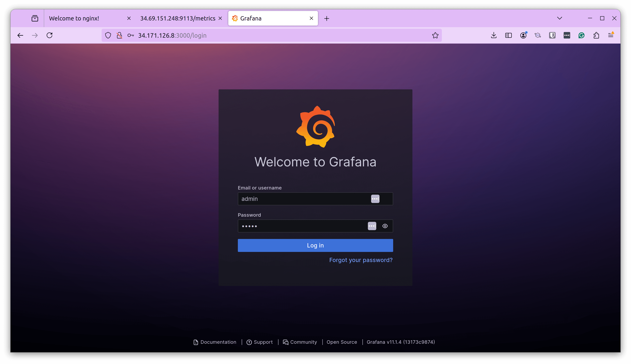Bookmark this page with the star
The image size is (631, 364).
pos(435,35)
